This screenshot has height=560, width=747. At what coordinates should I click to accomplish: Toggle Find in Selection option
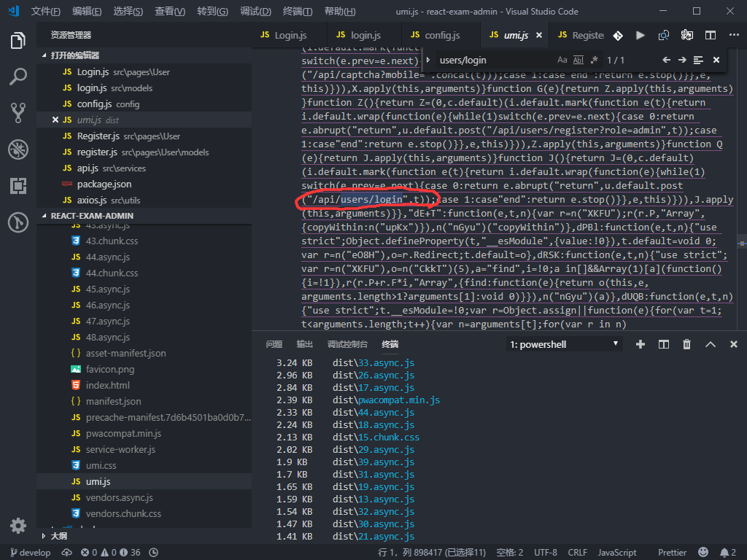698,60
